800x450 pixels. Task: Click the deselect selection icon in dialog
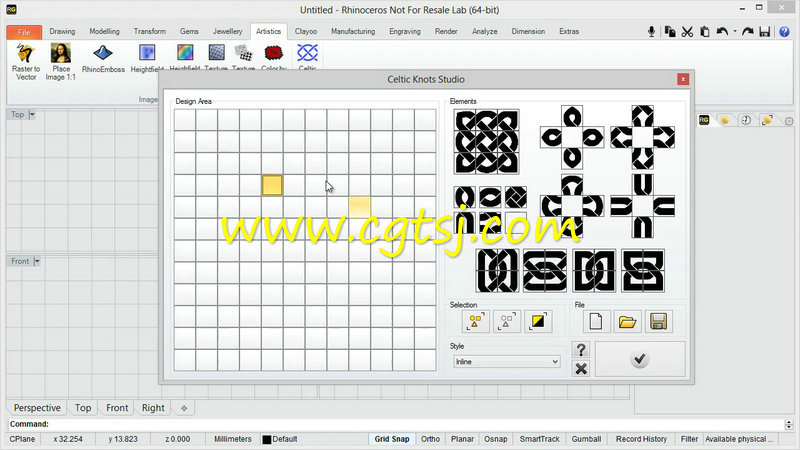click(507, 321)
